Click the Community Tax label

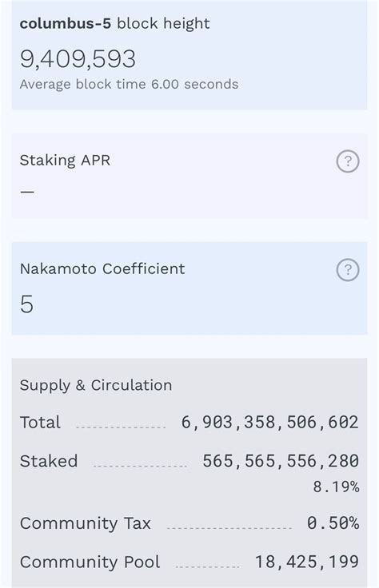(86, 523)
